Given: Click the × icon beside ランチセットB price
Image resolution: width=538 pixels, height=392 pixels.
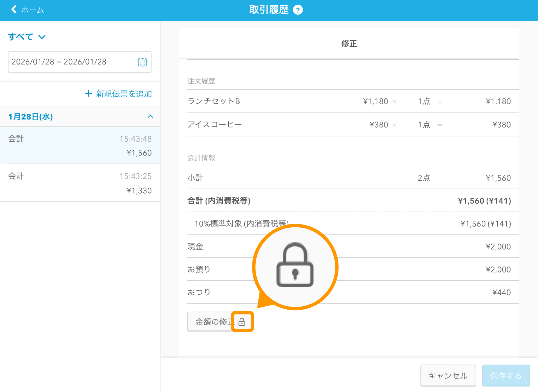Looking at the screenshot, I should click(394, 101).
